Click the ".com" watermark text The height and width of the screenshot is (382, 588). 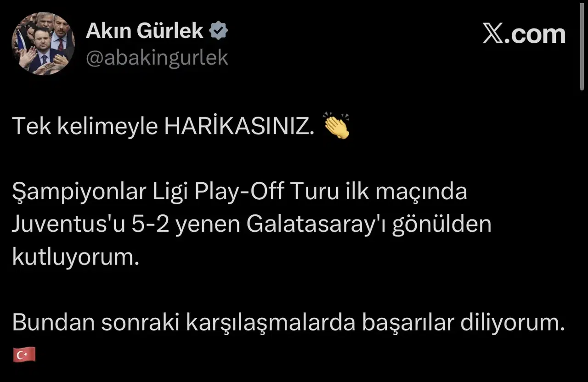pos(535,34)
